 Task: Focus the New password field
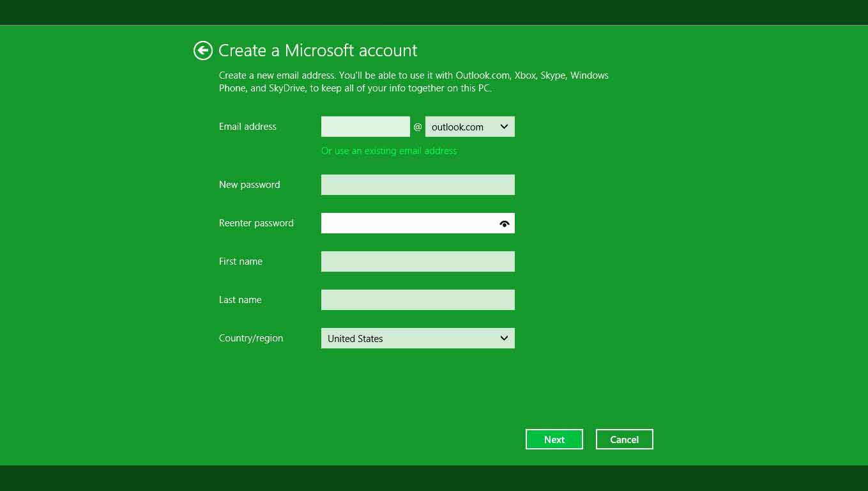coord(418,185)
